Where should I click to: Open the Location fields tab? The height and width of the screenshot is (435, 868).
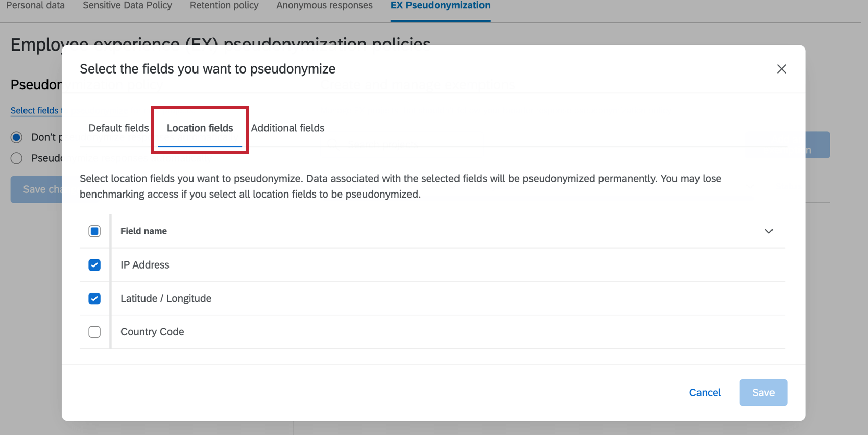pos(200,128)
